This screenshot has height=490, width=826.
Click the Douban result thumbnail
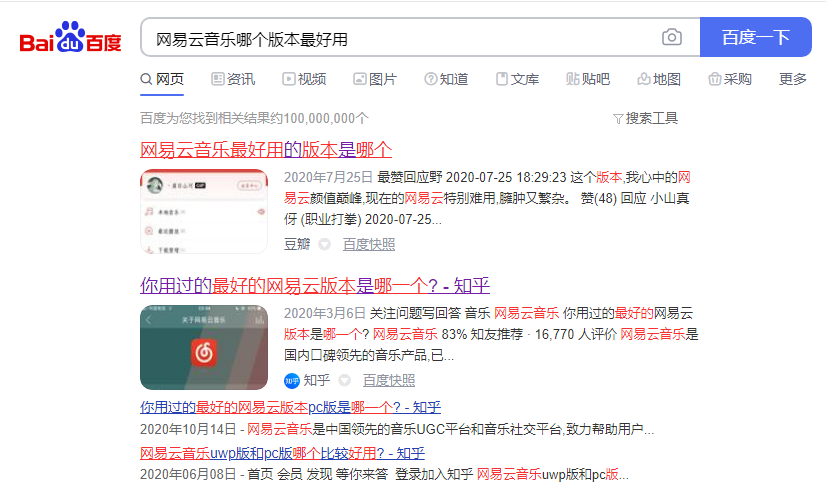(x=204, y=211)
